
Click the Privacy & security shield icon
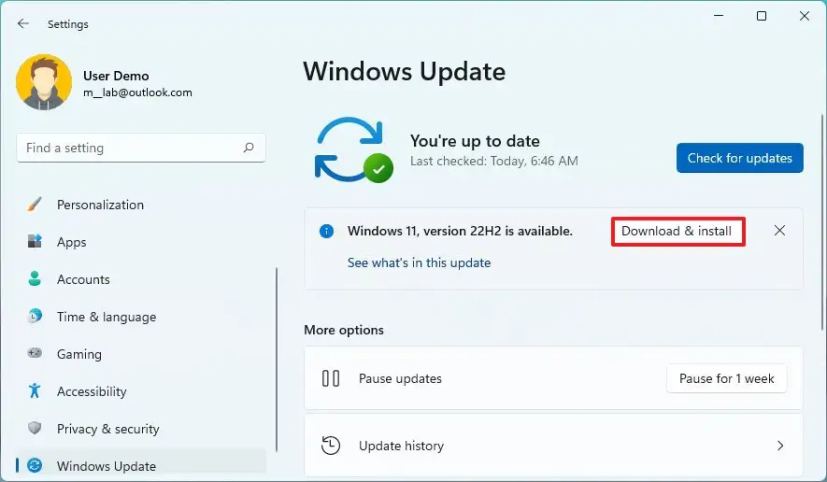(34, 428)
